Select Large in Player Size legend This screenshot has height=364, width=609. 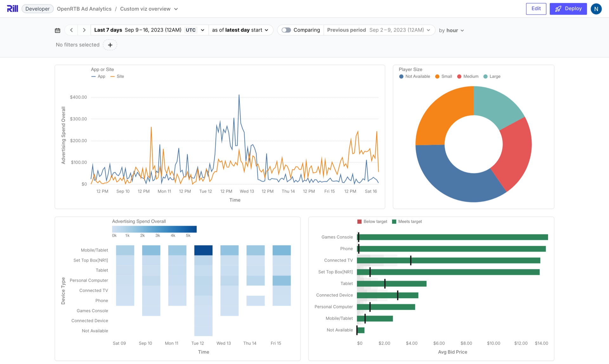(492, 76)
